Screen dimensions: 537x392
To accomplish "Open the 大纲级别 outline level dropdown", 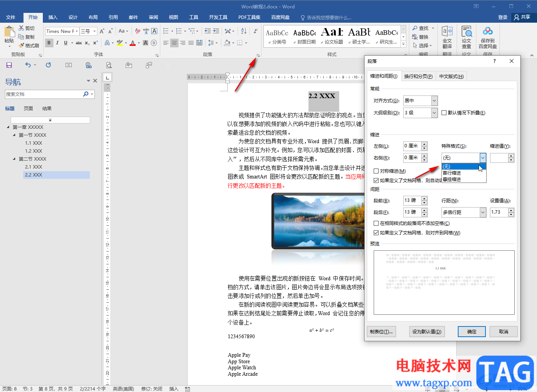I will (435, 112).
